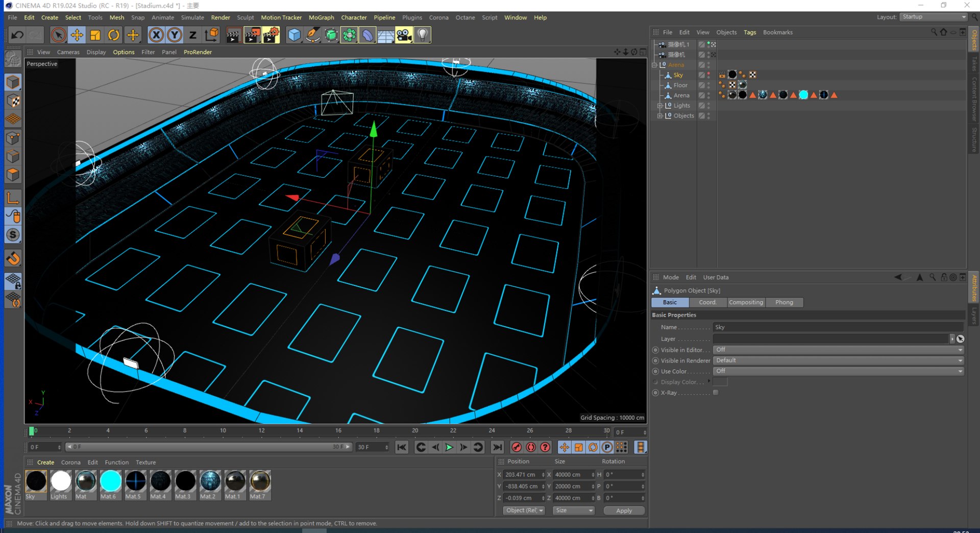Select the Scale tool
Screen dimensions: 980x533
pyautogui.click(x=95, y=35)
